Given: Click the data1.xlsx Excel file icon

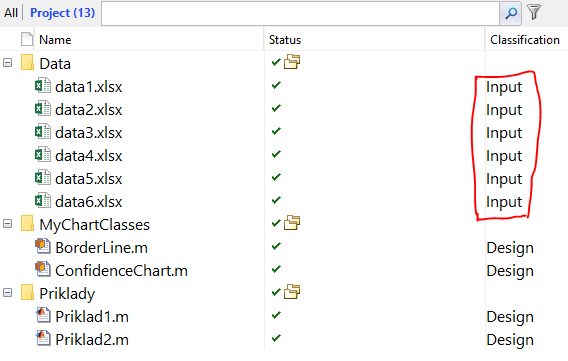Looking at the screenshot, I should 43,86.
